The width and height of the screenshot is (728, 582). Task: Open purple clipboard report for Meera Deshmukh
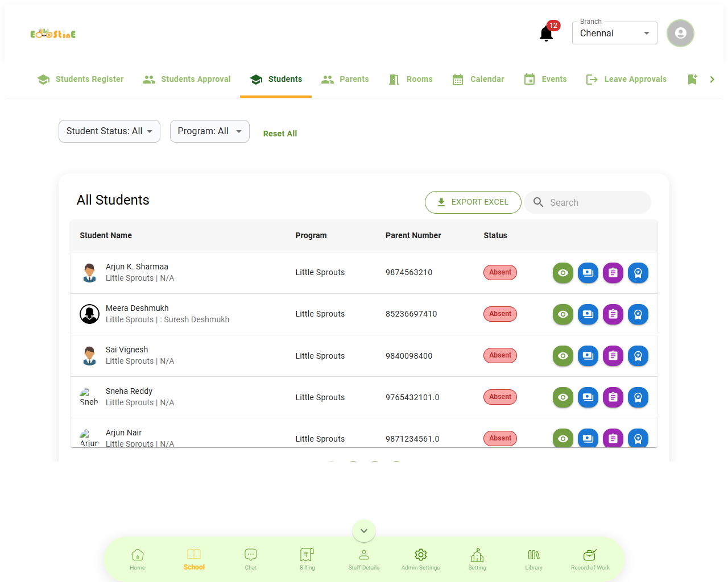pos(613,314)
